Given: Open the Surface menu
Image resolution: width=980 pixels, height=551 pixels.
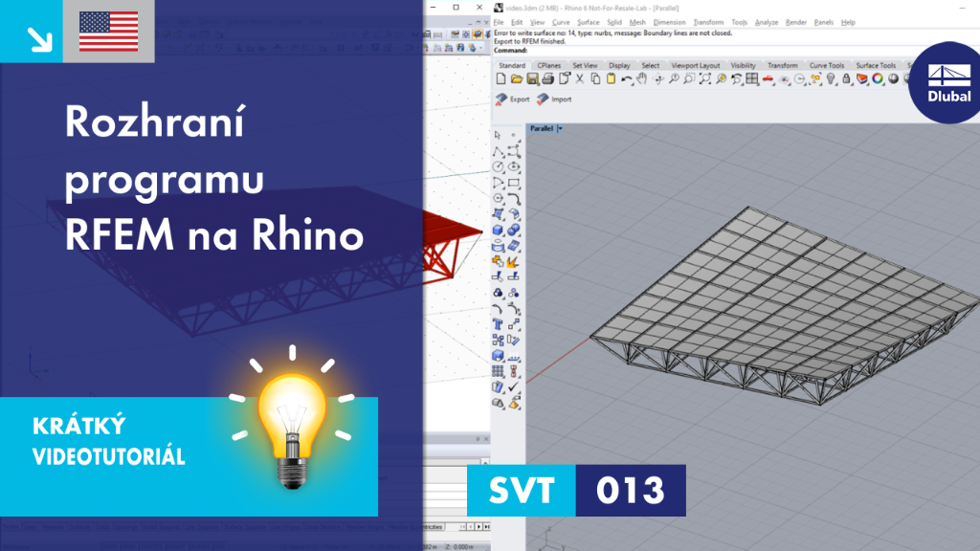Looking at the screenshot, I should click(x=589, y=23).
